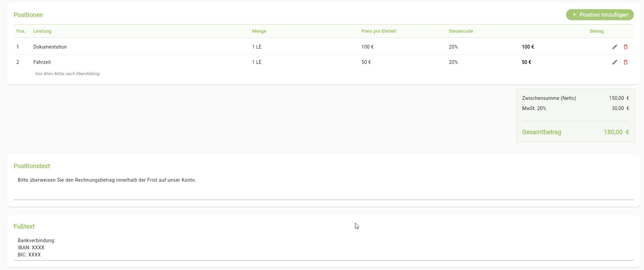Click the Pos. column header
The height and width of the screenshot is (270, 644).
(x=21, y=31)
